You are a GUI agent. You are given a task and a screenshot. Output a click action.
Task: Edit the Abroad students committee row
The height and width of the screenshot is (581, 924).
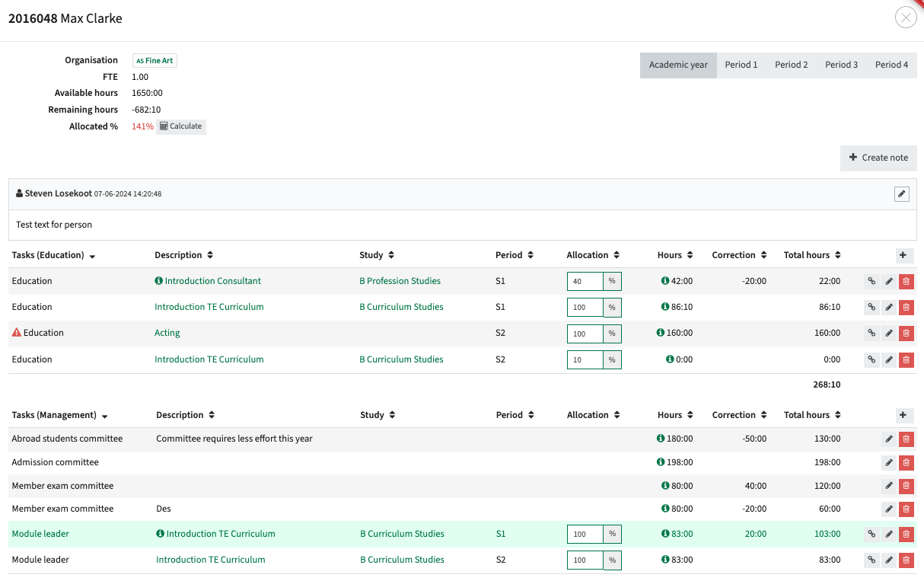pos(888,439)
